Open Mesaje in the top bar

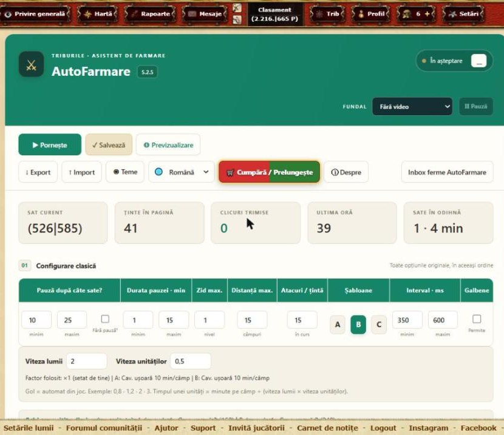[x=205, y=14]
